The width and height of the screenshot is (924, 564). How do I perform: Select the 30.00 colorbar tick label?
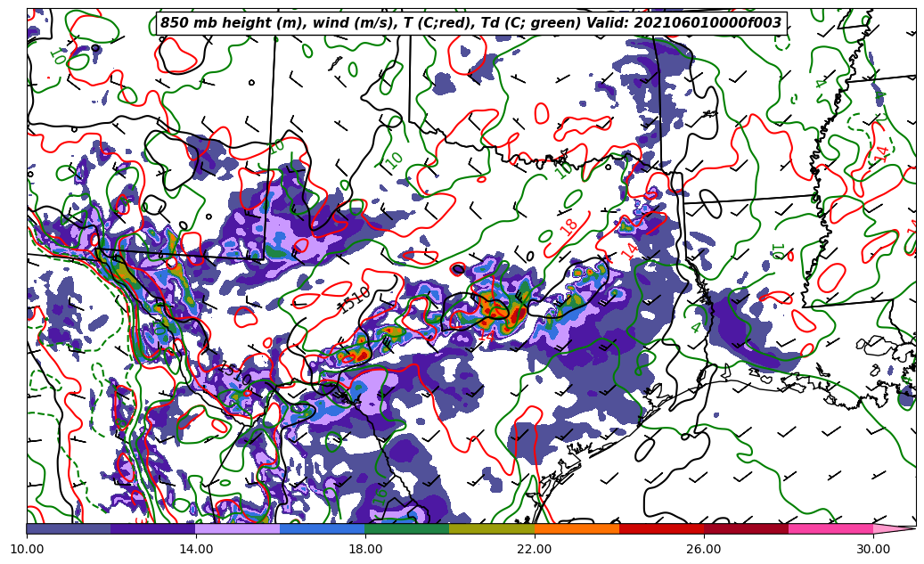pos(873,549)
